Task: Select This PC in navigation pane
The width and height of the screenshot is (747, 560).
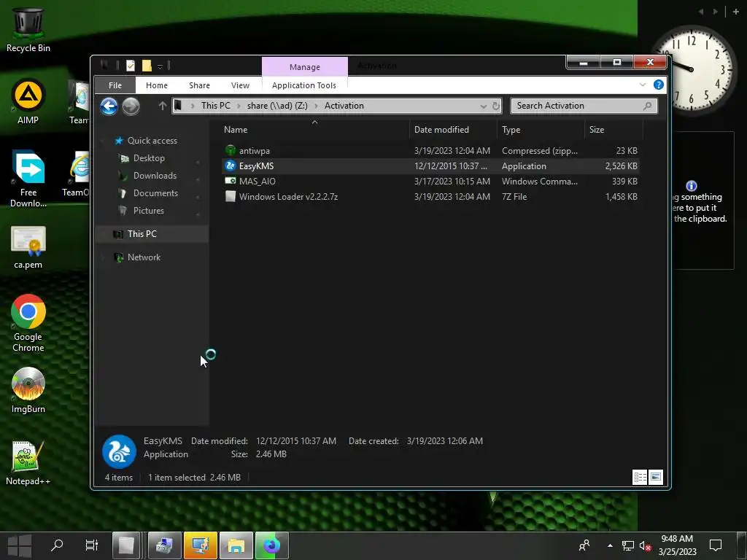Action: [x=142, y=234]
